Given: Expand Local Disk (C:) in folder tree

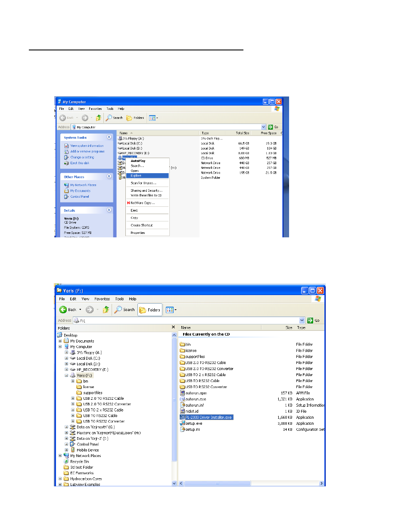Looking at the screenshot, I should pyautogui.click(x=66, y=358).
